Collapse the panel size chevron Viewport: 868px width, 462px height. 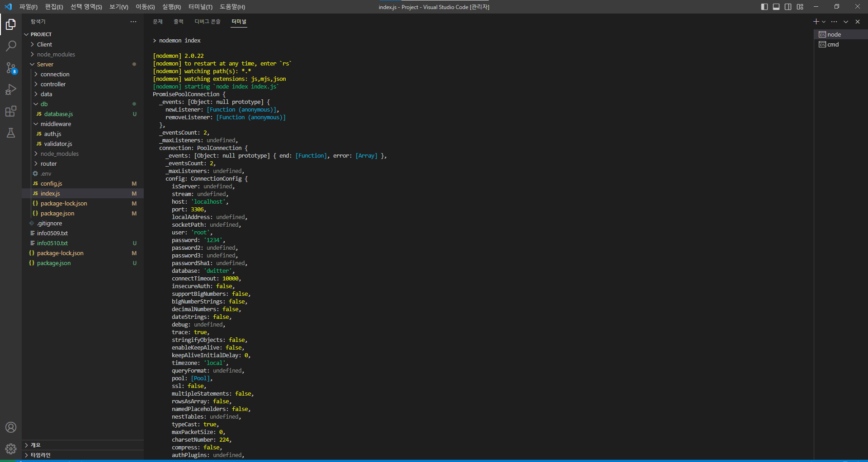tap(846, 22)
